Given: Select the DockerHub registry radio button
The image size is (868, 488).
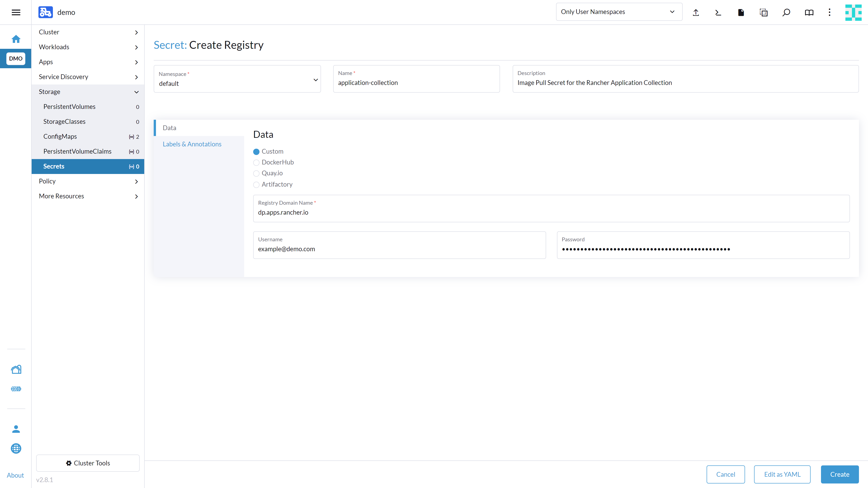Looking at the screenshot, I should [256, 163].
